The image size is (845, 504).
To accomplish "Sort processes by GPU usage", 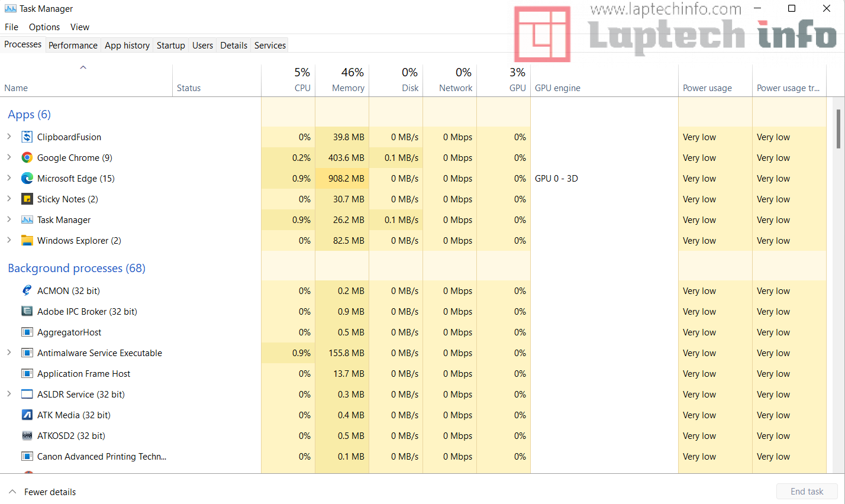I will click(504, 80).
